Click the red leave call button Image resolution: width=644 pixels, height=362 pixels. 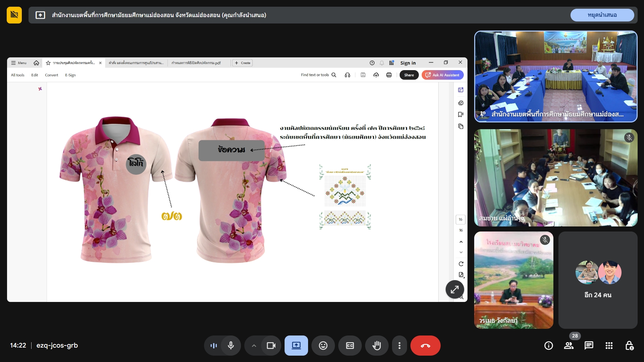pos(425,346)
